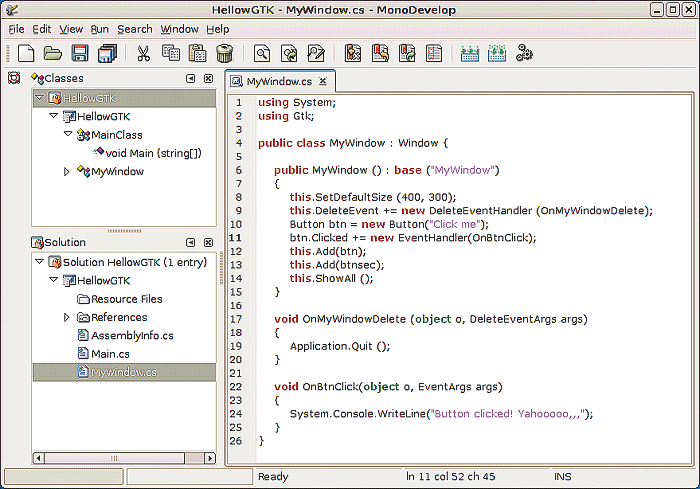The image size is (700, 489).
Task: Click the panel divider handle between Classes and Solution
Action: (x=125, y=231)
